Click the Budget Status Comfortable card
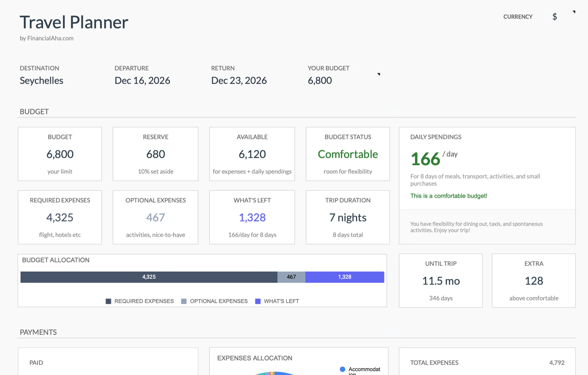588x375 pixels. [x=347, y=154]
